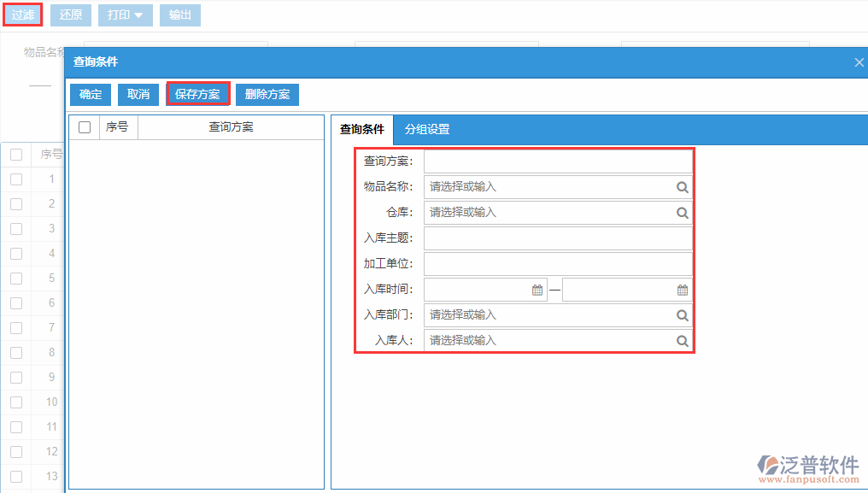Click the 删除方案 delete scheme button

click(267, 94)
